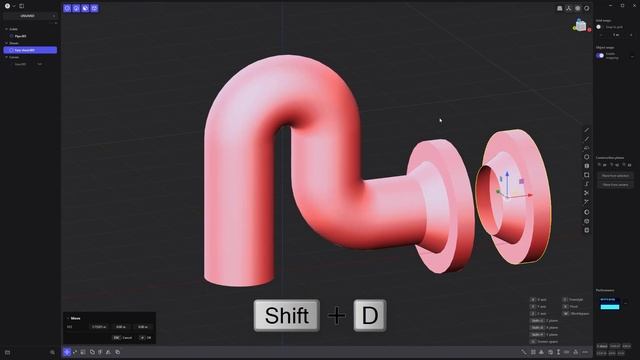The image size is (640, 360).
Task: Expand the Object snaps options chevron
Action: coord(632,56)
